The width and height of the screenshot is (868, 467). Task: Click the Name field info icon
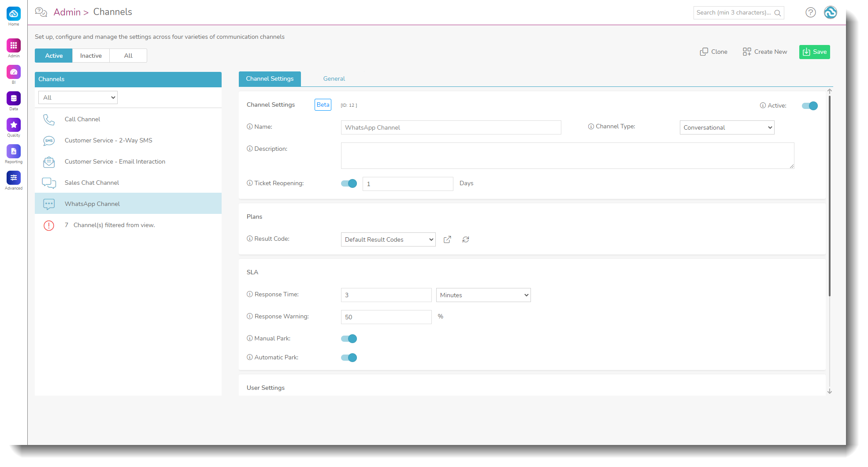[x=250, y=127]
